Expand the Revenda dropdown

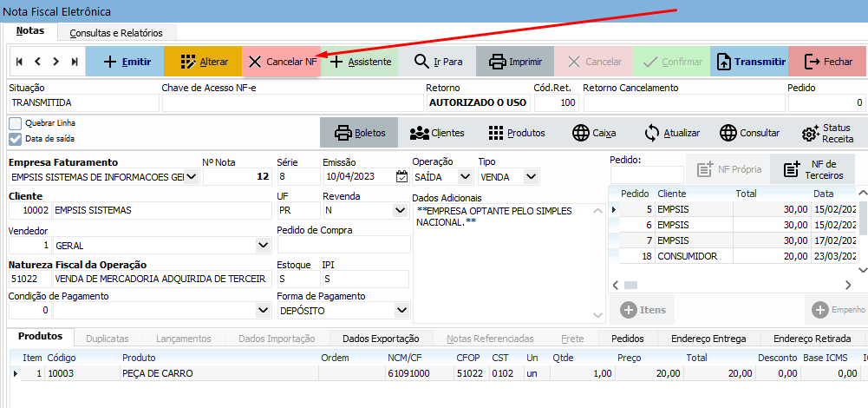coord(400,211)
